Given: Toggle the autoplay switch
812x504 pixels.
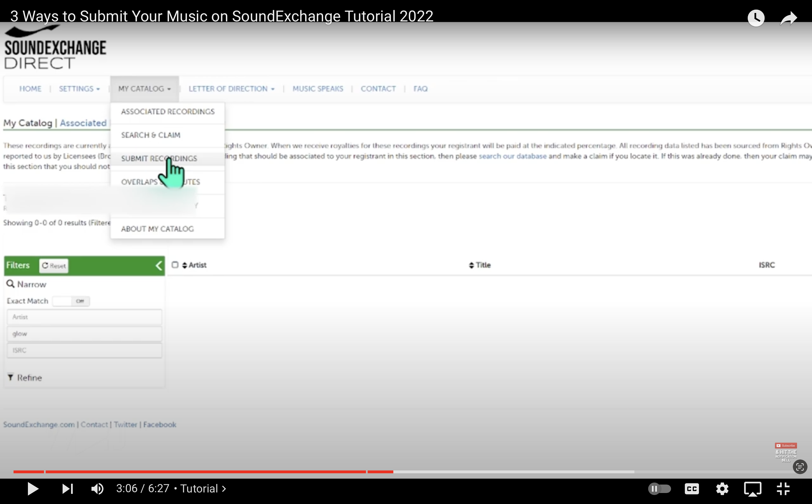Looking at the screenshot, I should coord(659,489).
